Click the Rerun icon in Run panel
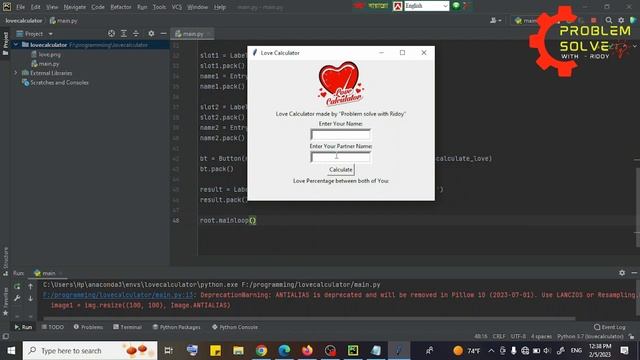The width and height of the screenshot is (640, 360). coord(17,287)
